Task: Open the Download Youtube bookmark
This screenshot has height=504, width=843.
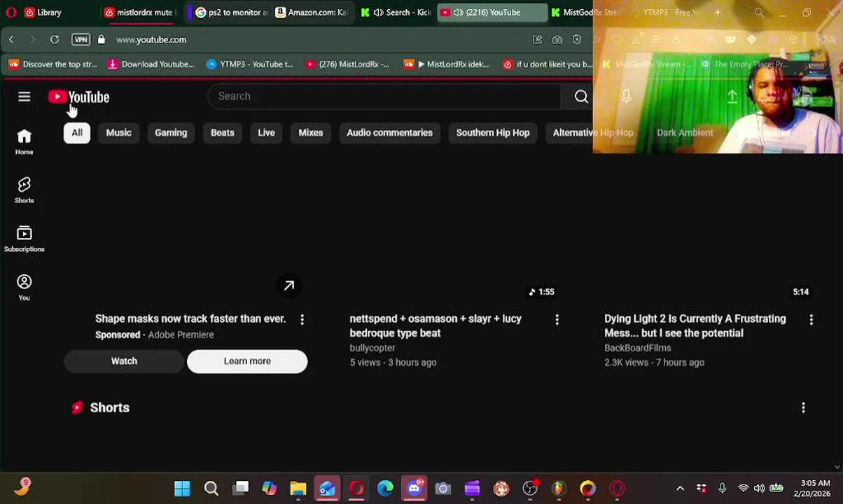Action: click(x=151, y=64)
